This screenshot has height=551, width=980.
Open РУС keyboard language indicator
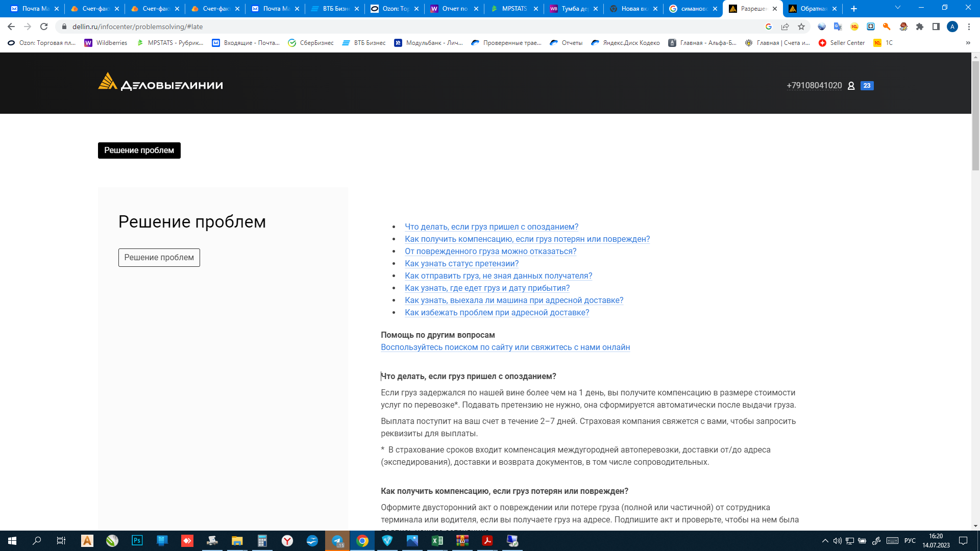910,540
